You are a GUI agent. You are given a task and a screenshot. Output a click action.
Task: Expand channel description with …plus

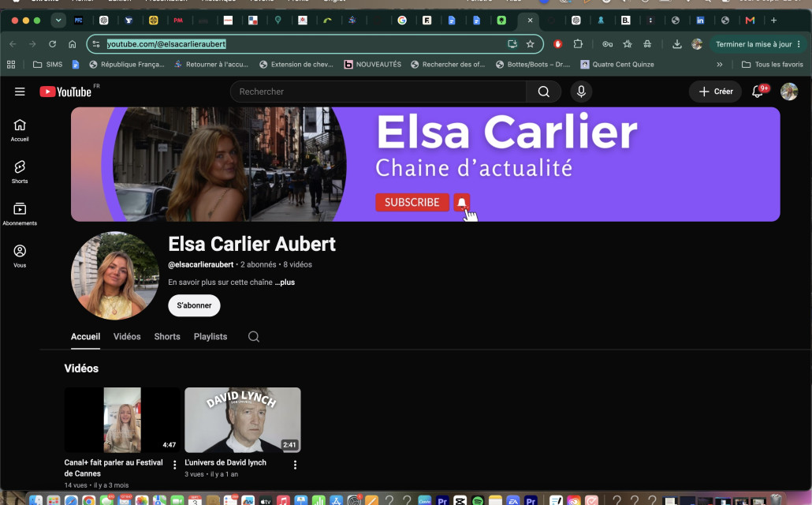pyautogui.click(x=285, y=282)
